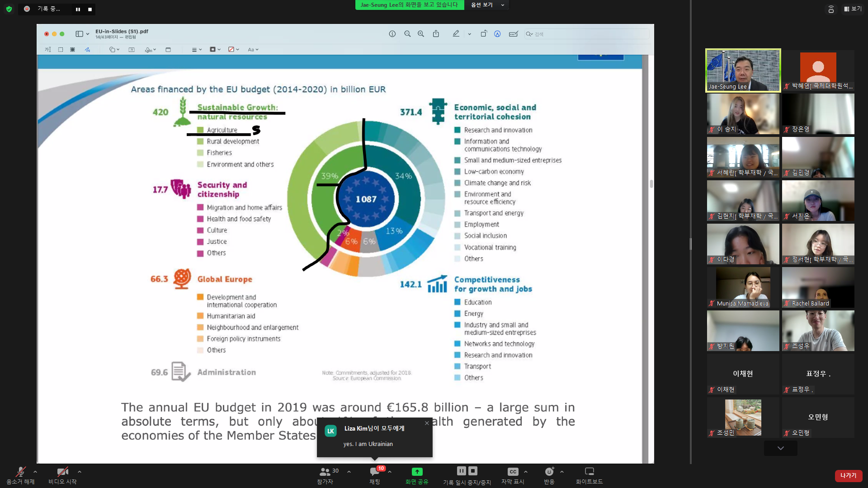Image resolution: width=868 pixels, height=488 pixels.
Task: Click the green share screen icon
Action: 417,472
